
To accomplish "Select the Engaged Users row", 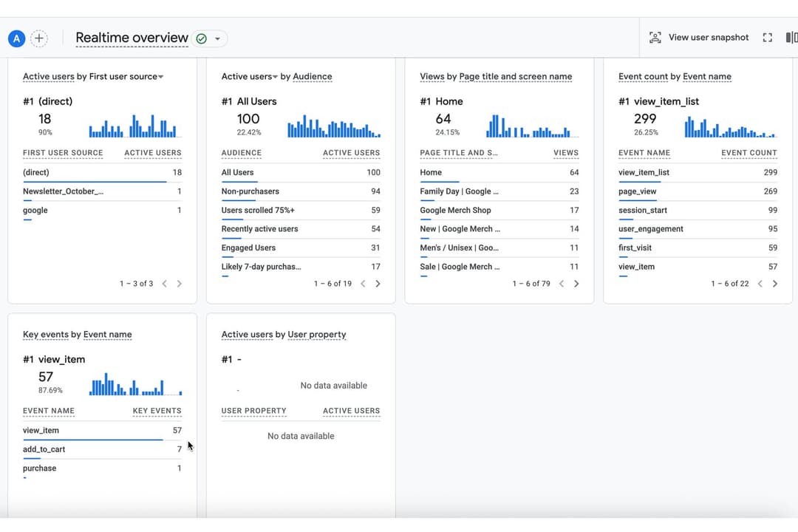I will (301, 248).
